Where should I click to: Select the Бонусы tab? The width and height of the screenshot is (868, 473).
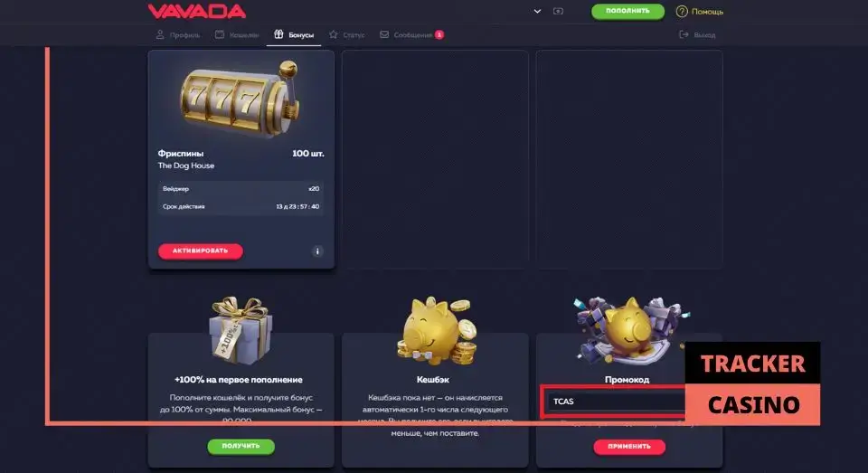click(x=294, y=35)
